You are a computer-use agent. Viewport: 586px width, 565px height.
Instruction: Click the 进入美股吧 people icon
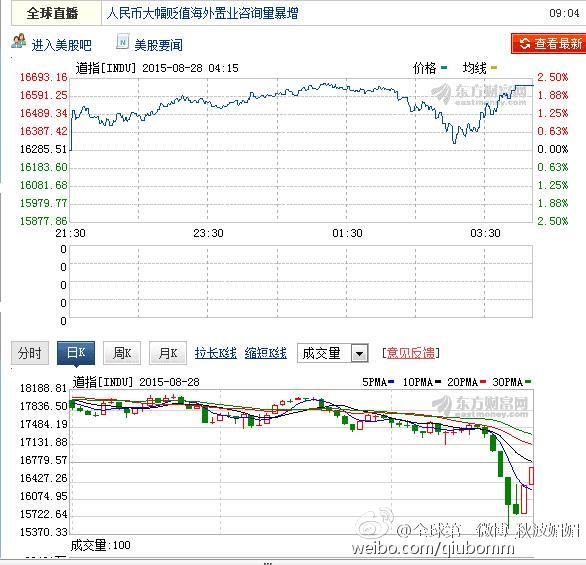click(x=19, y=41)
